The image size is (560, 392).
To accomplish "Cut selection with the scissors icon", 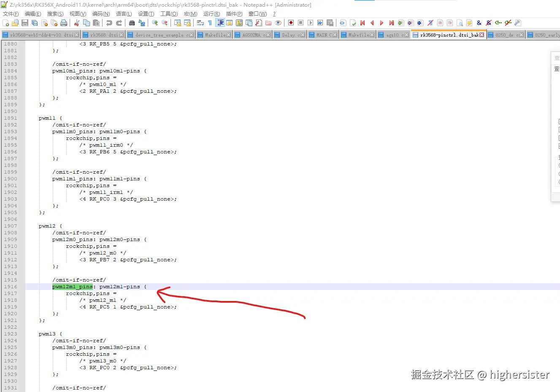I will (x=77, y=23).
